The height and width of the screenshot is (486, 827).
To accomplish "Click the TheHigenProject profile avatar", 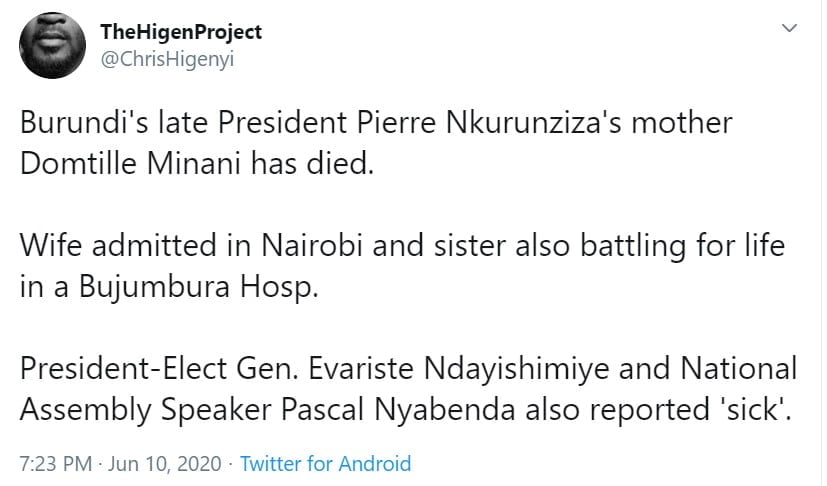I will coord(50,46).
